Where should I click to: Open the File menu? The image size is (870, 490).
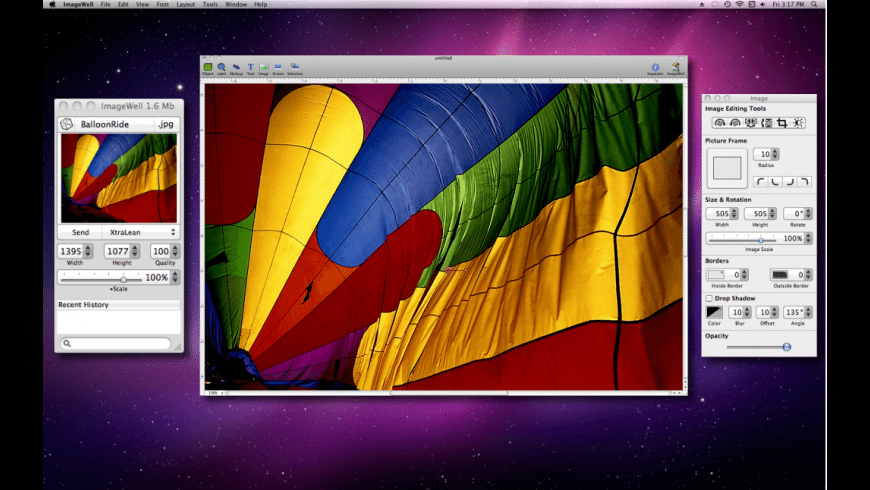(105, 4)
